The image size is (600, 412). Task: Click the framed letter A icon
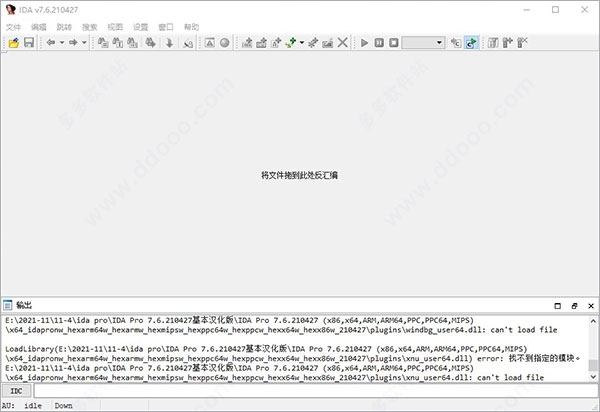tap(210, 42)
